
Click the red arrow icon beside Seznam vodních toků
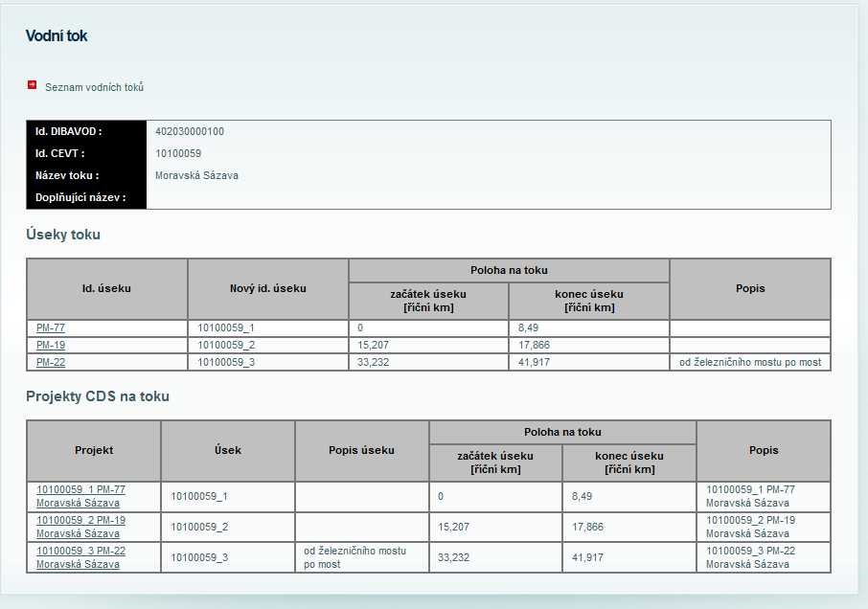(x=33, y=84)
